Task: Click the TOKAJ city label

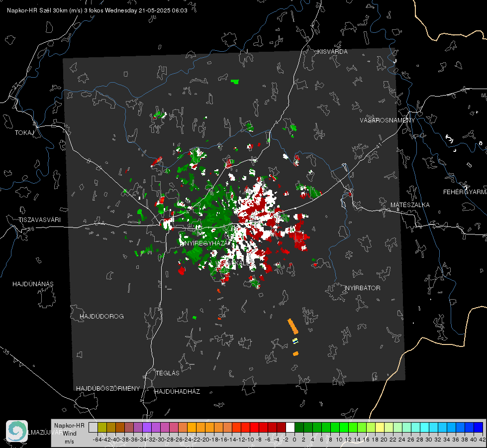Action: pos(24,133)
